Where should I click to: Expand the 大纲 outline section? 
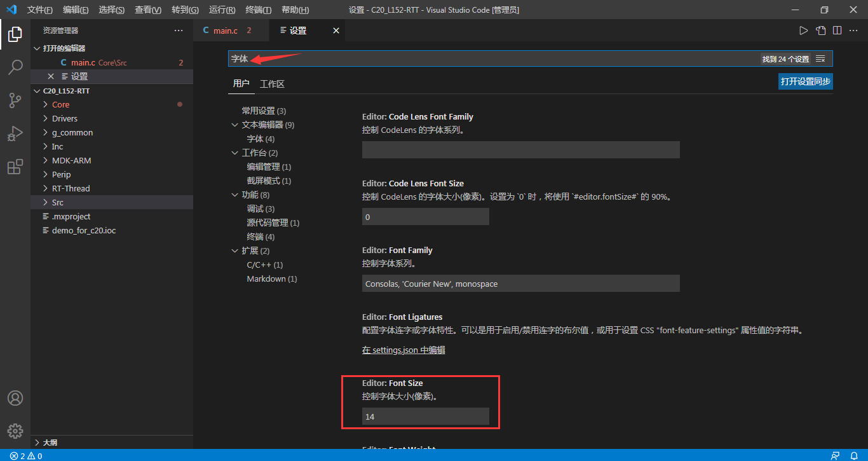[112, 442]
